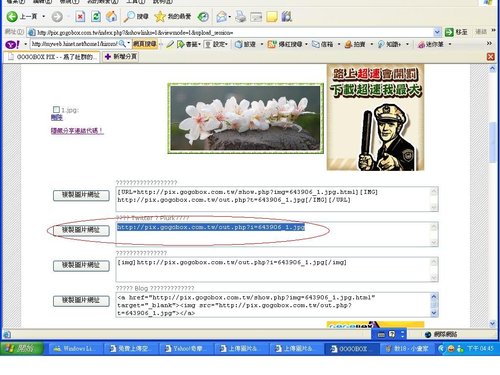Click the green 移至 Go button
The image size is (500, 375).
point(456,32)
